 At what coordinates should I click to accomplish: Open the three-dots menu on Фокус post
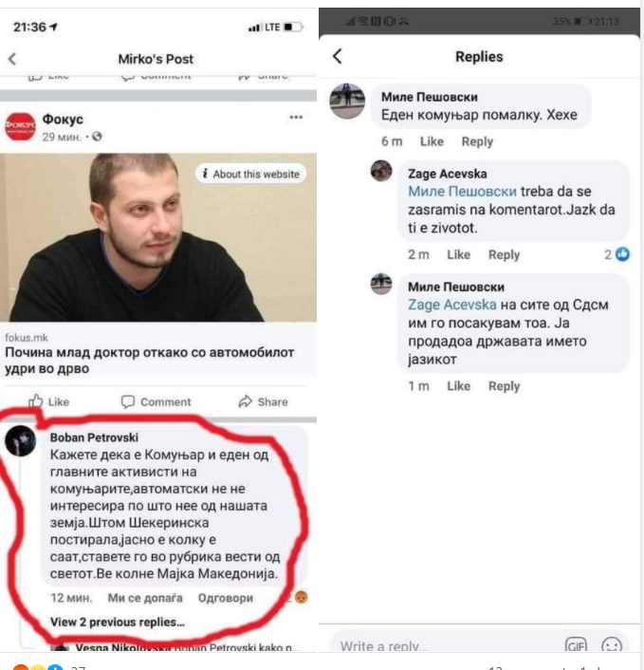point(296,117)
